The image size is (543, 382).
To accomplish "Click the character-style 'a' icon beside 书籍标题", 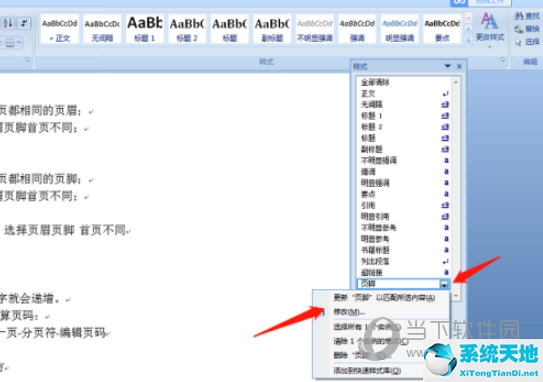I will point(446,250).
